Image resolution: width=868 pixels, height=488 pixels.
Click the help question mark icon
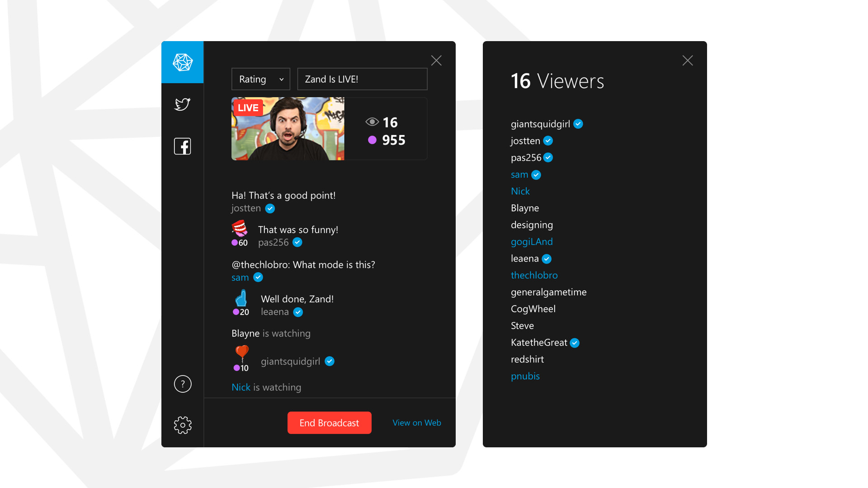[x=182, y=384]
